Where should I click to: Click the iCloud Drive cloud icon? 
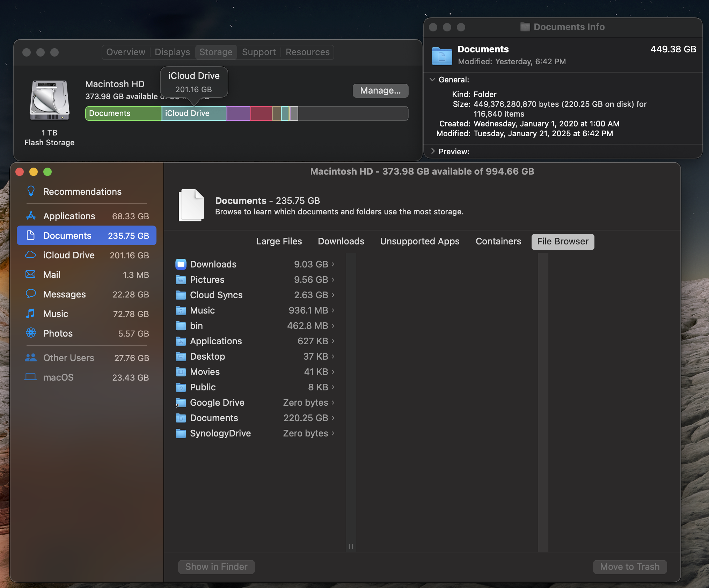pos(31,255)
